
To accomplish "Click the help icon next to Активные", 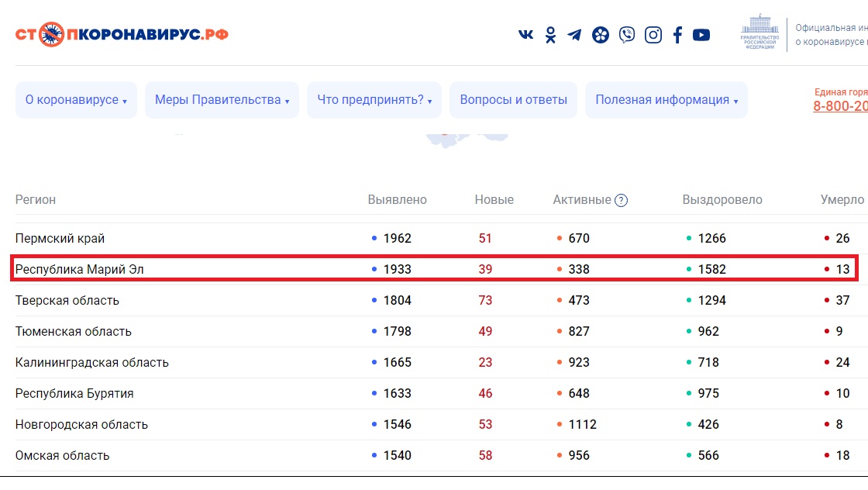I will tap(621, 201).
